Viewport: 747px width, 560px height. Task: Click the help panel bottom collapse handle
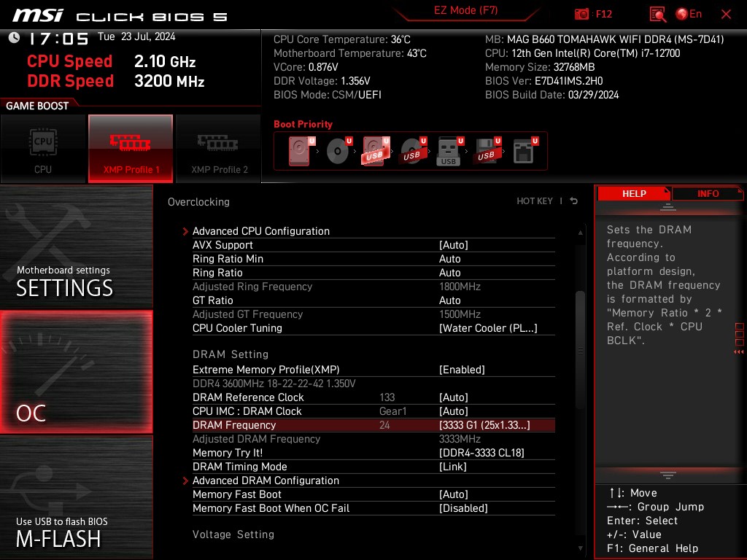pyautogui.click(x=668, y=475)
